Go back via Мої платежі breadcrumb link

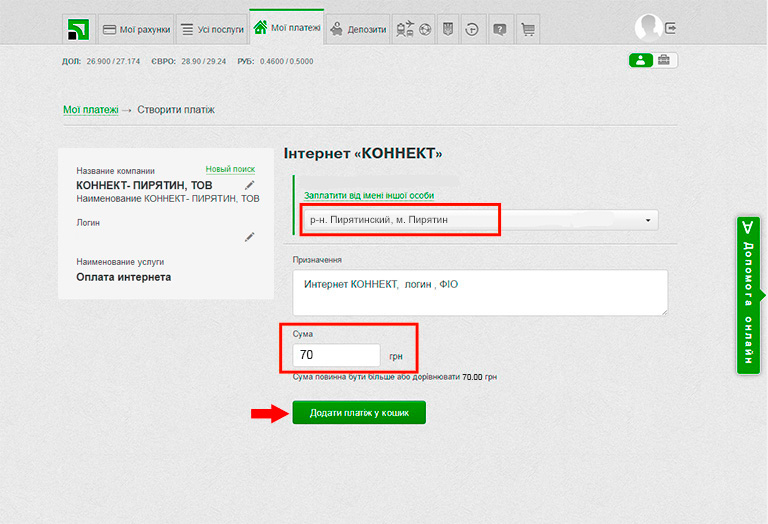pos(91,110)
